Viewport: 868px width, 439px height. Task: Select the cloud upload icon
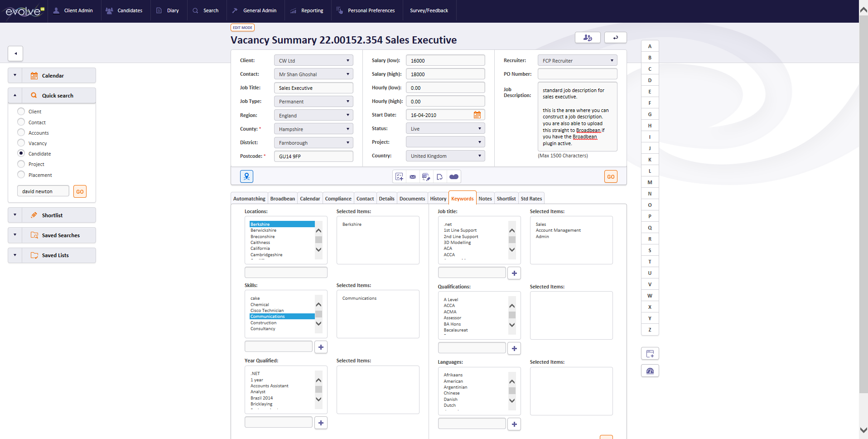point(454,176)
